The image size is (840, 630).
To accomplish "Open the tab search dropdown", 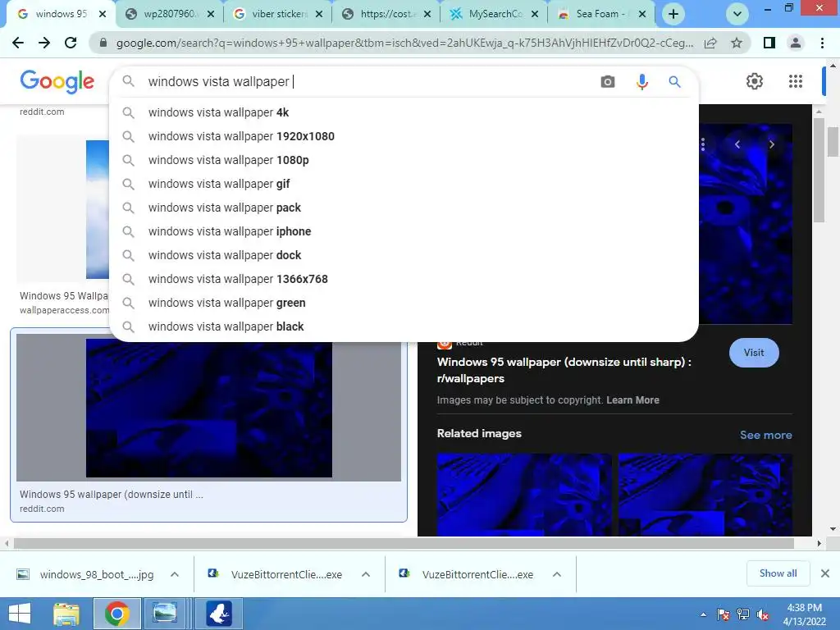I will (737, 14).
